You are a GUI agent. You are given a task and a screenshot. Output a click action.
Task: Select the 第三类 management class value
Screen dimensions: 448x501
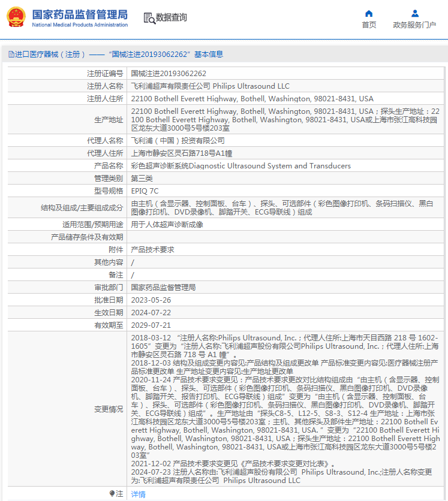tap(142, 179)
